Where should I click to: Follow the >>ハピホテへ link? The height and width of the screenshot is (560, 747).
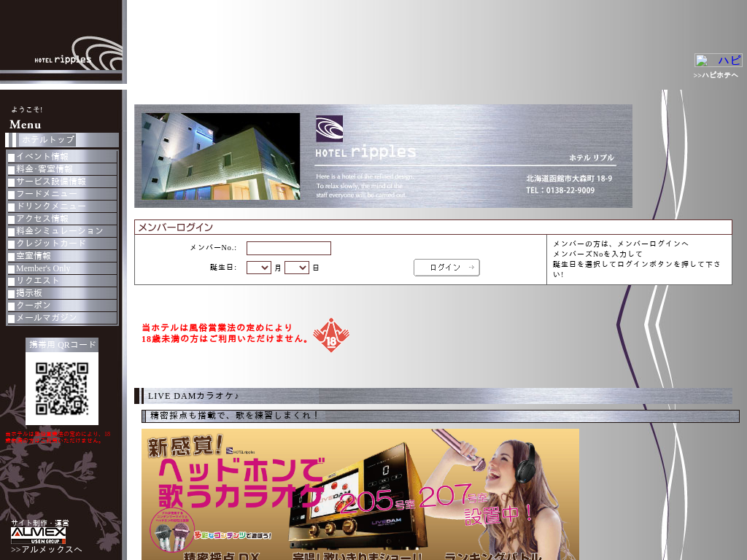(x=716, y=75)
